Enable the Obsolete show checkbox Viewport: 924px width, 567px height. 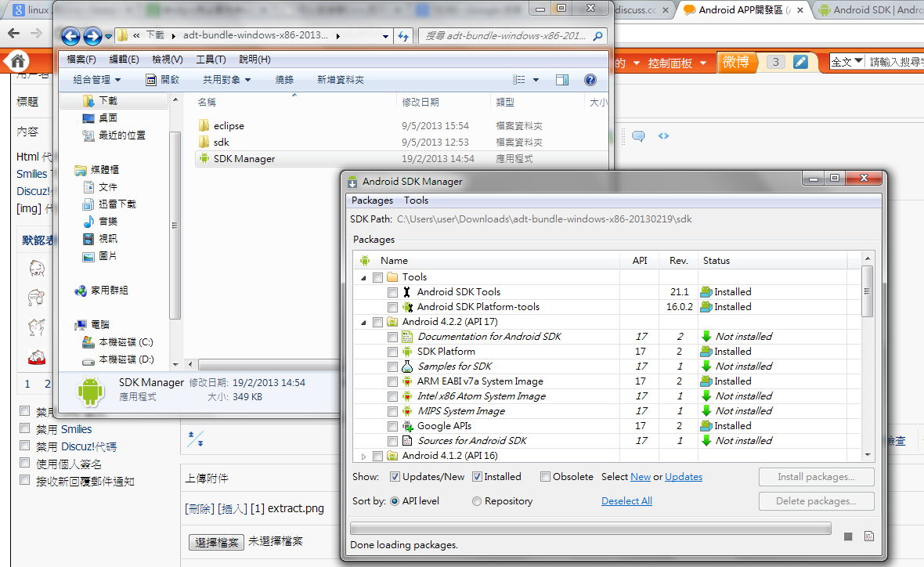tap(546, 477)
